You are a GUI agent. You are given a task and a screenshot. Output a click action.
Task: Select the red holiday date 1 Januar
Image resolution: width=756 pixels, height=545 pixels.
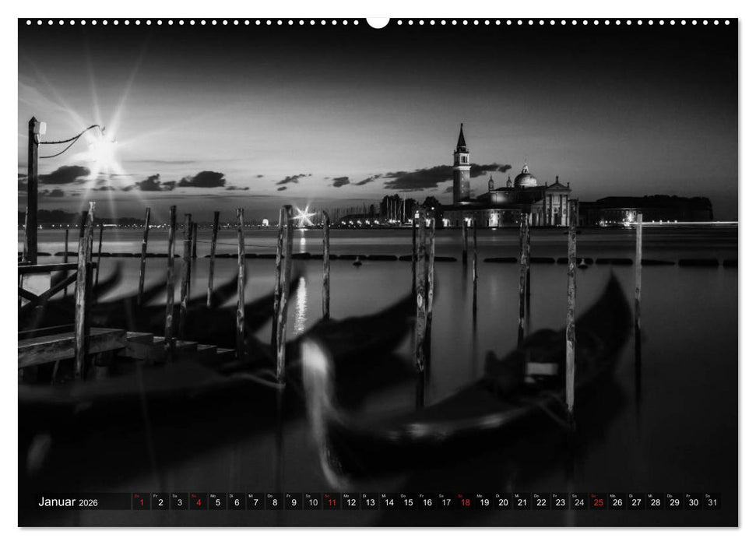pos(140,503)
